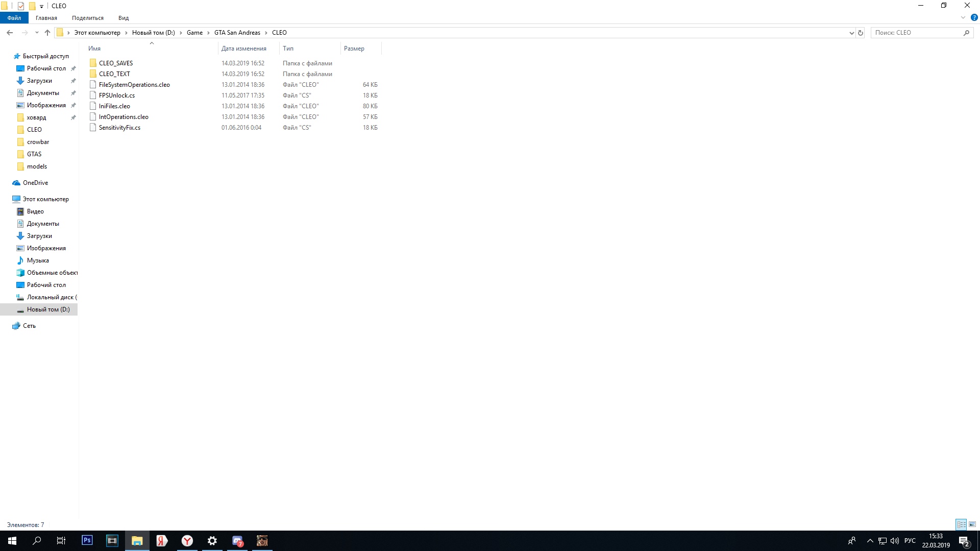Open the recent locations dropdown arrow

click(x=37, y=33)
